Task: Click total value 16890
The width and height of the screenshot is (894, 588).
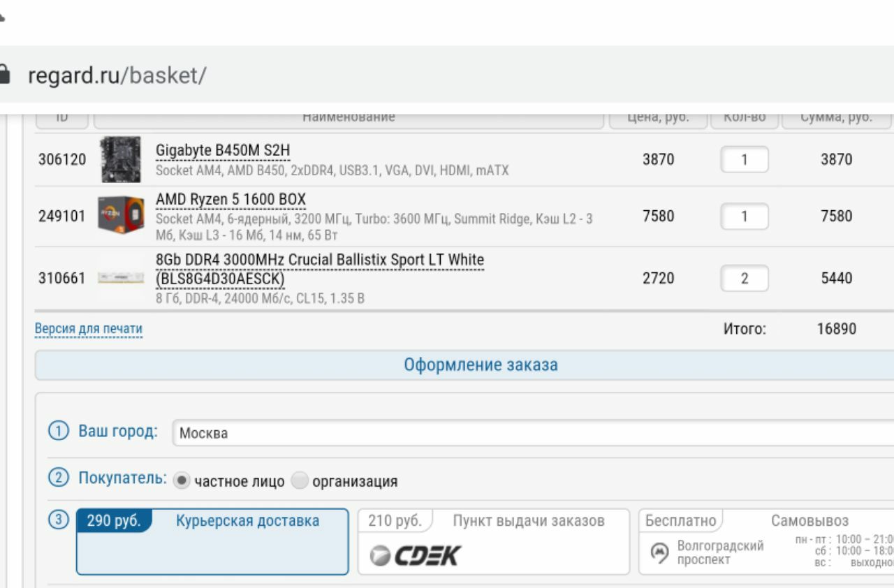Action: tap(836, 329)
